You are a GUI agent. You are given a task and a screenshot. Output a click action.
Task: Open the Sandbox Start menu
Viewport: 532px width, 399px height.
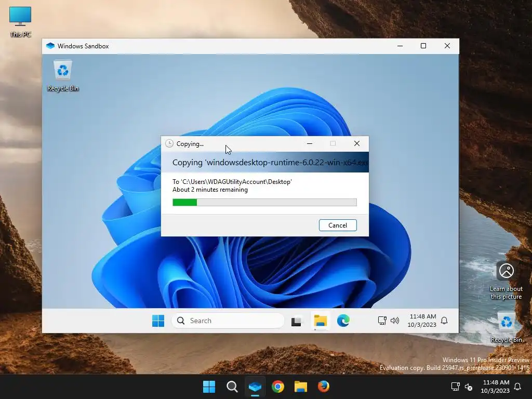(158, 321)
